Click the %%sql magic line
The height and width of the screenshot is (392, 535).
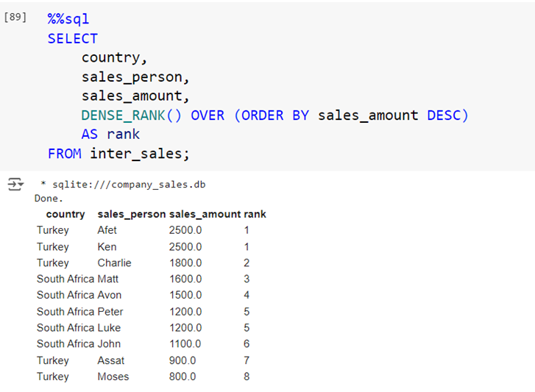tap(68, 18)
